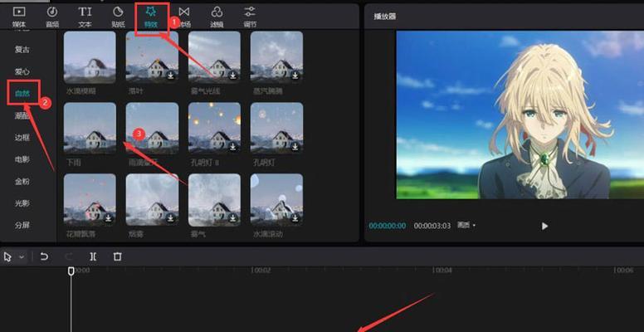This screenshot has width=644, height=332.
Task: Download the 孔明灯 effect in the last column
Action: click(295, 147)
